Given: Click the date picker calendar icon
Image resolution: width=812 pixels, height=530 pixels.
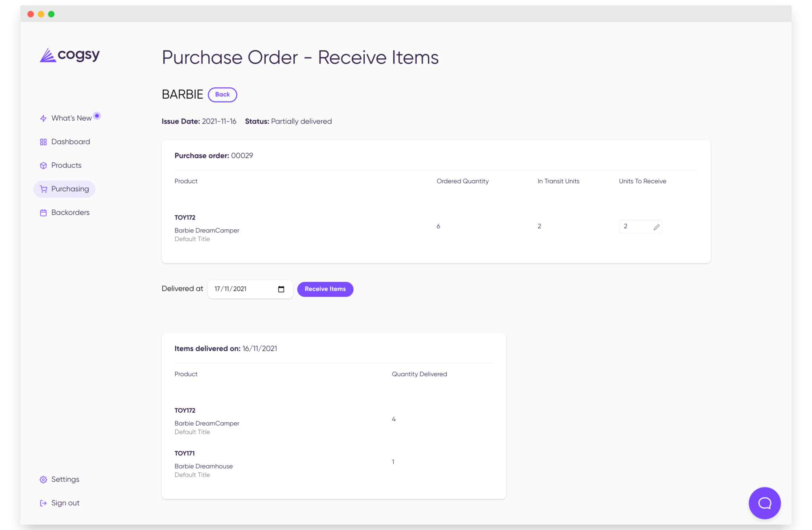Looking at the screenshot, I should [281, 289].
